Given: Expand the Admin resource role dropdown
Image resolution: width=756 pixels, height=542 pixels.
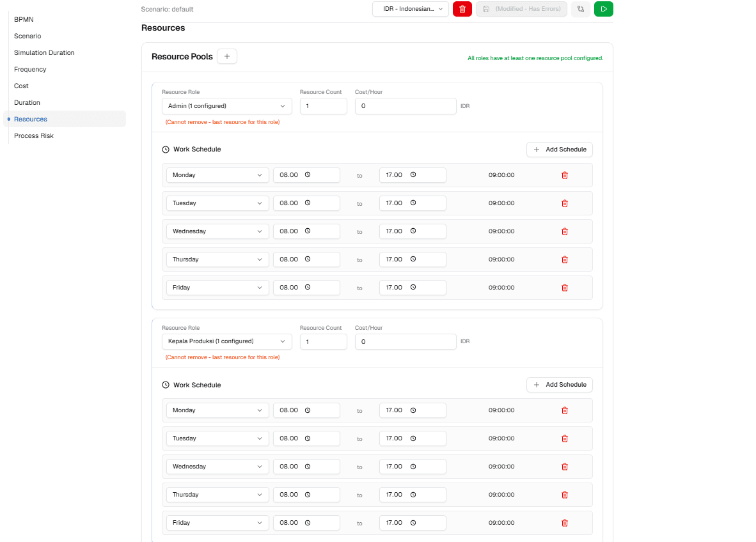Looking at the screenshot, I should tap(226, 106).
